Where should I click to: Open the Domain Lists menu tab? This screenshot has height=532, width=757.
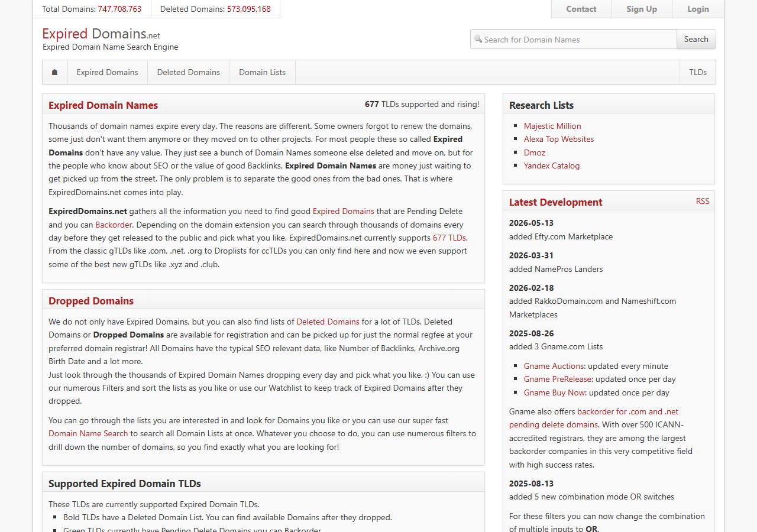pyautogui.click(x=262, y=72)
